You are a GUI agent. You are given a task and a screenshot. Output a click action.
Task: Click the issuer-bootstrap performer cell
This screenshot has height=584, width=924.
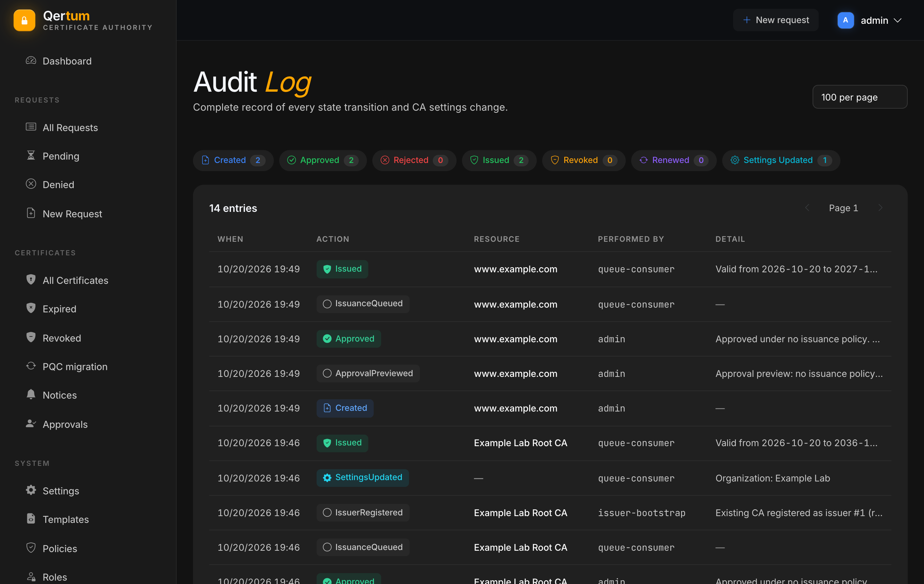pyautogui.click(x=642, y=513)
